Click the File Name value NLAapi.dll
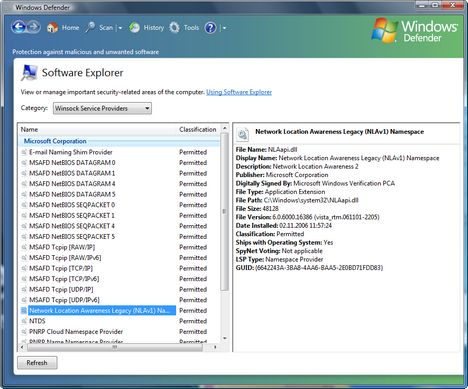 click(x=282, y=150)
